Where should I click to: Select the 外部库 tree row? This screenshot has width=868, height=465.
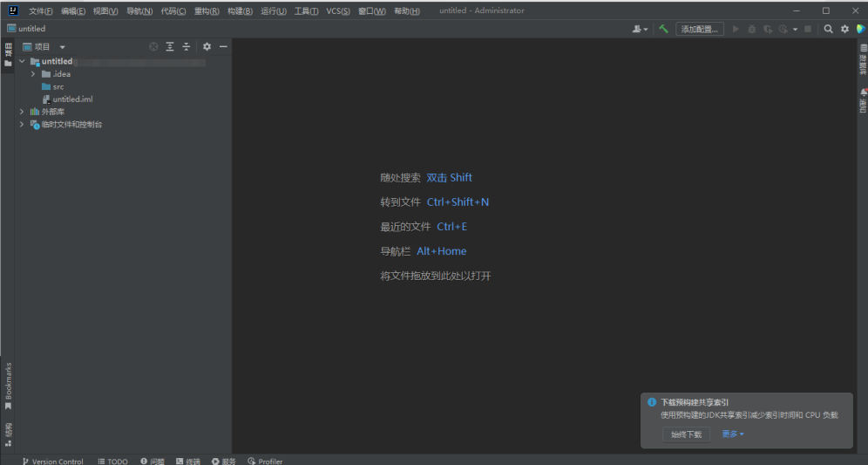pyautogui.click(x=124, y=112)
